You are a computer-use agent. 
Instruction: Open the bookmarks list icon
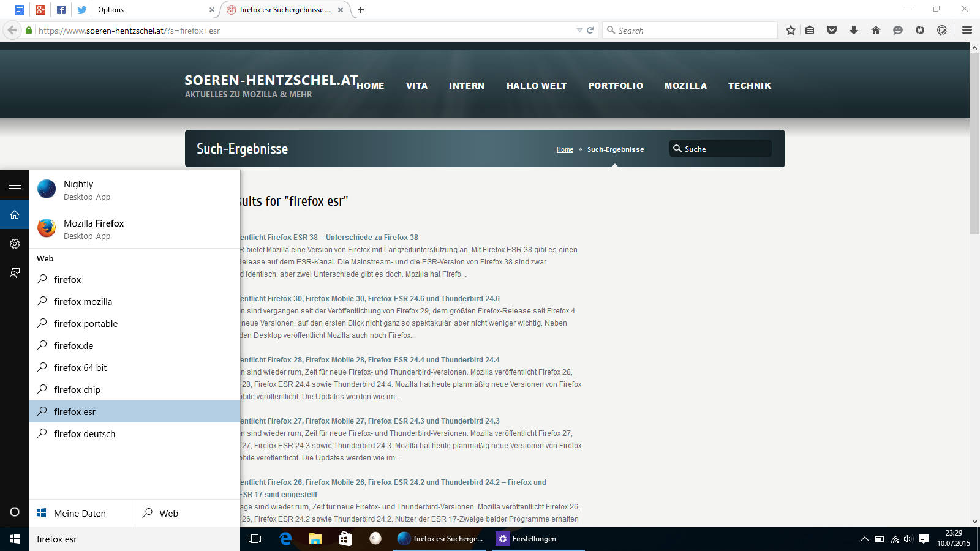click(810, 30)
